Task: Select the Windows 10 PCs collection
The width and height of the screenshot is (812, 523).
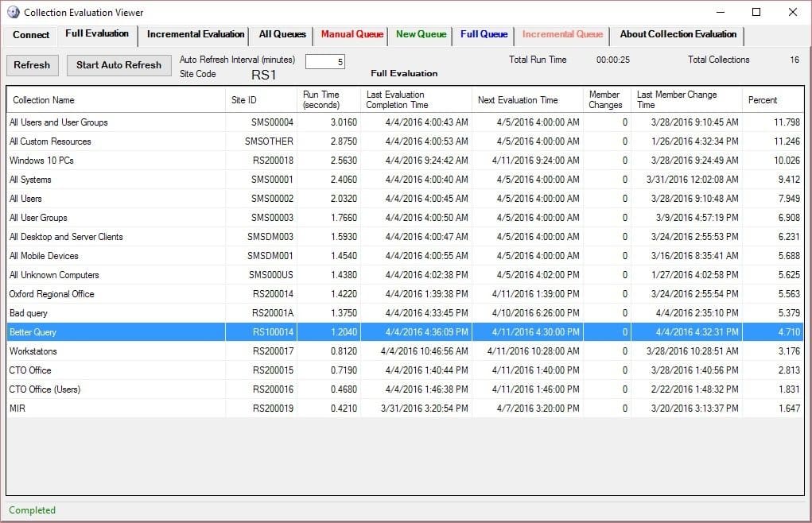Action: 405,161
